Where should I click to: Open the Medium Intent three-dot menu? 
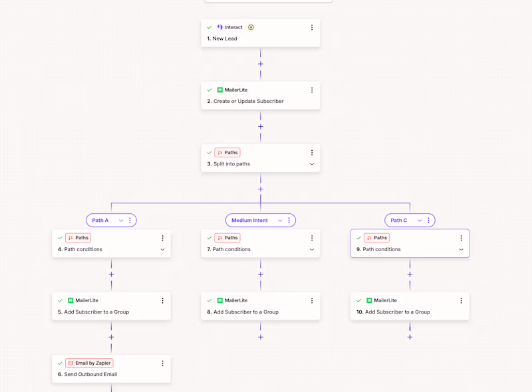tap(289, 221)
